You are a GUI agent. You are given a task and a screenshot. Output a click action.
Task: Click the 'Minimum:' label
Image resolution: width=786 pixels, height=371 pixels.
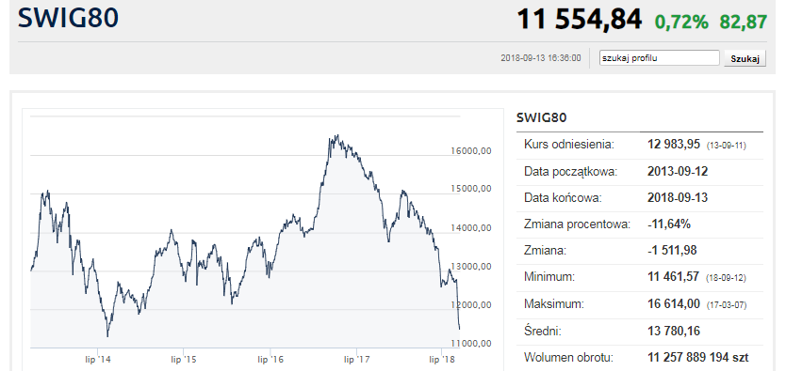click(x=550, y=277)
